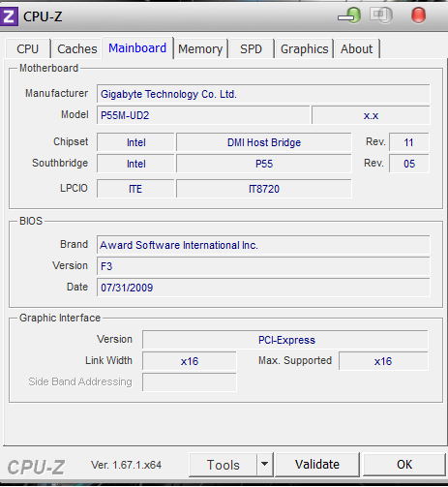Switch to the CPU tab
Screen dimensions: 448x487
pos(28,49)
